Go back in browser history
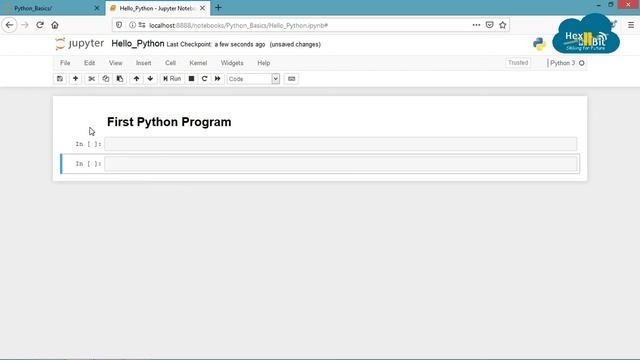This screenshot has height=360, width=640. (x=9, y=25)
